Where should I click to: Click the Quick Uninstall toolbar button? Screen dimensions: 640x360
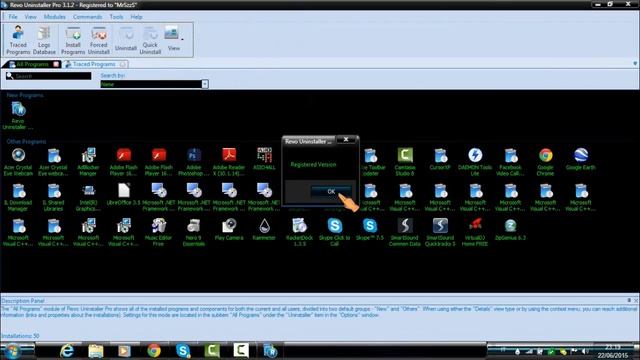click(150, 40)
